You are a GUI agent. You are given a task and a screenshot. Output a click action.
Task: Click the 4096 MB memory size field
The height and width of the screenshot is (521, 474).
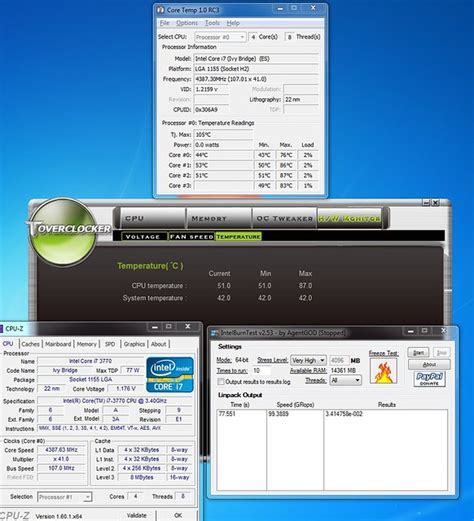tap(339, 361)
